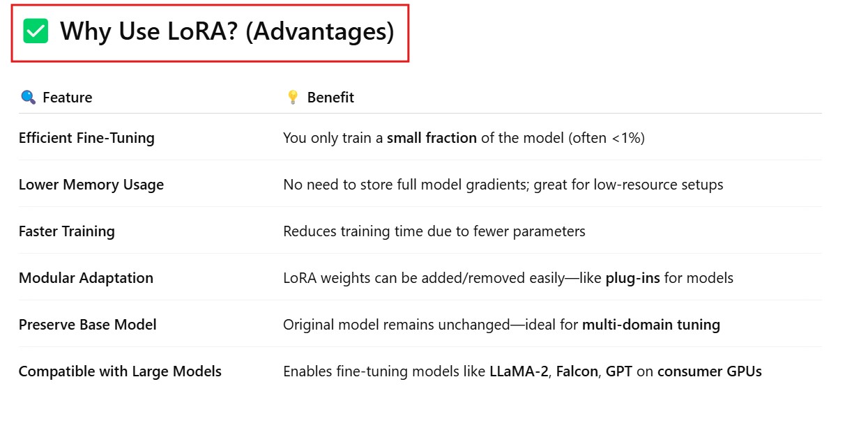Screen dimensions: 868x423
Task: Click the bold 'consumer GPUs' text
Action: [x=709, y=371]
